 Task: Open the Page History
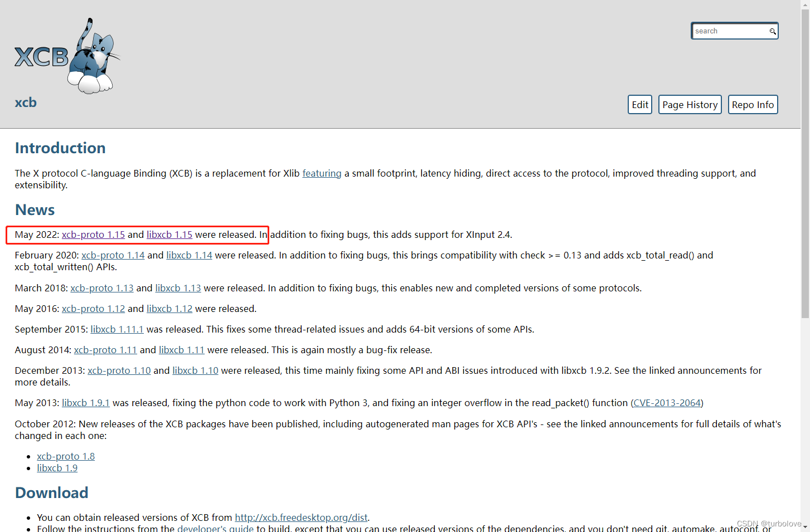click(690, 104)
